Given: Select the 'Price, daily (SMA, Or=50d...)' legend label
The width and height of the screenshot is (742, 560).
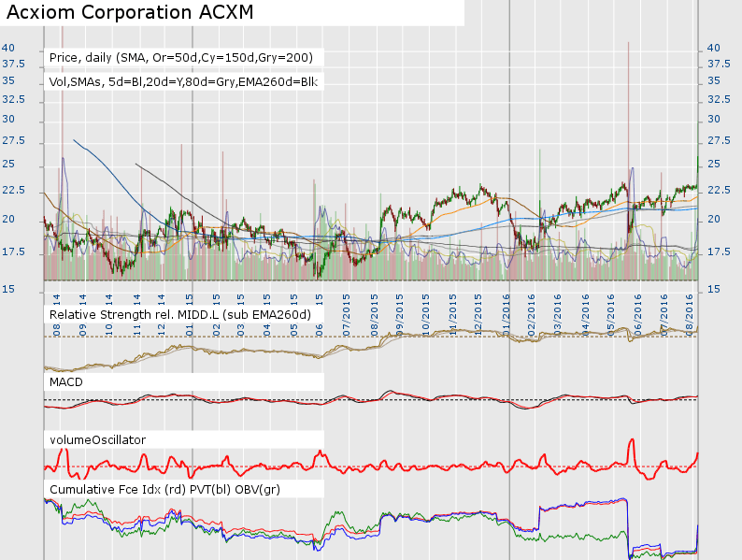Looking at the screenshot, I should (181, 58).
